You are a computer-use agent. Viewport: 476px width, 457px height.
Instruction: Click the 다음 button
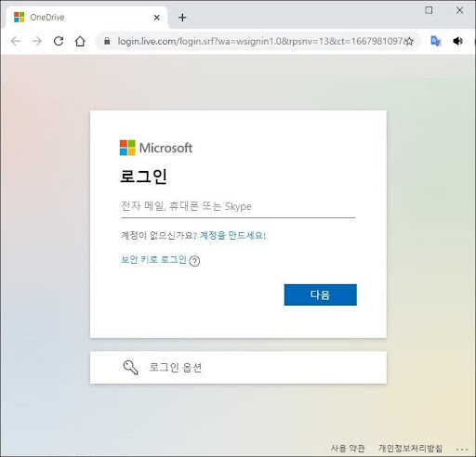[x=320, y=294]
